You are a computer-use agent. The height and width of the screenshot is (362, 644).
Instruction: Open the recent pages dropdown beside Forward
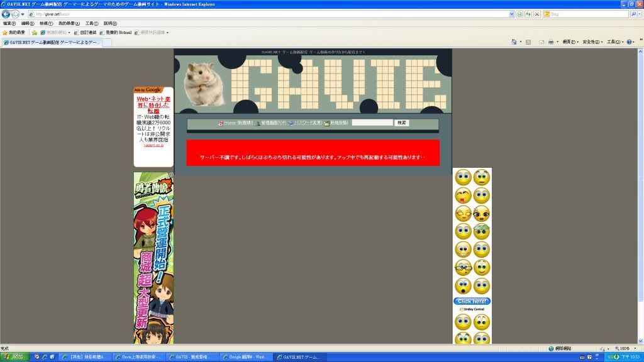pos(23,14)
